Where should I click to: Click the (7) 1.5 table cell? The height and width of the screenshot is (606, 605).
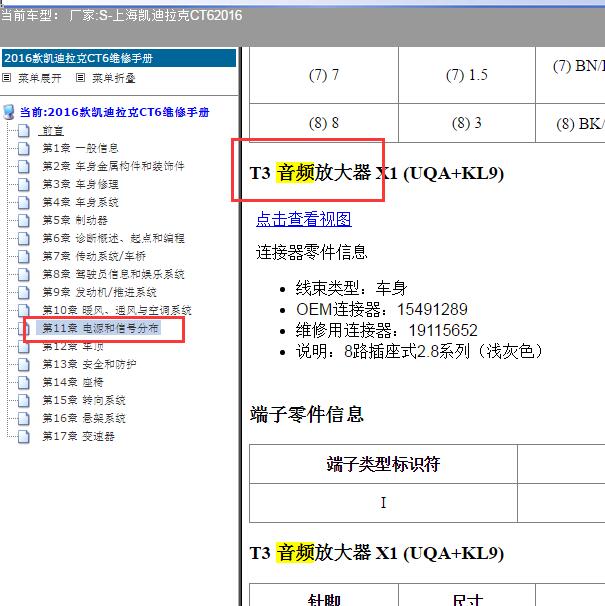pos(467,75)
